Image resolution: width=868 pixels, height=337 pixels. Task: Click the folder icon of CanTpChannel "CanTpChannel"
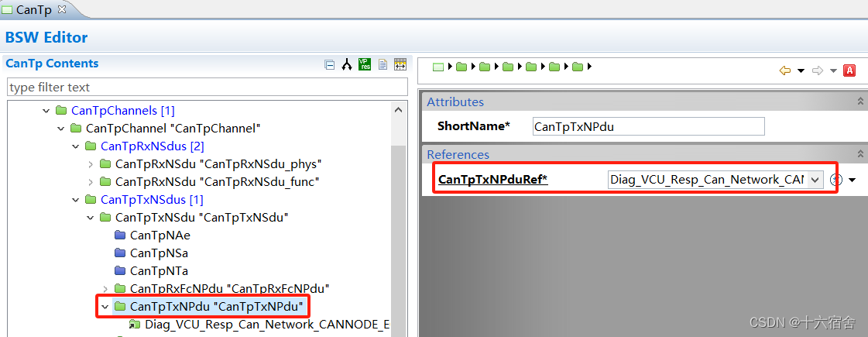coord(77,129)
